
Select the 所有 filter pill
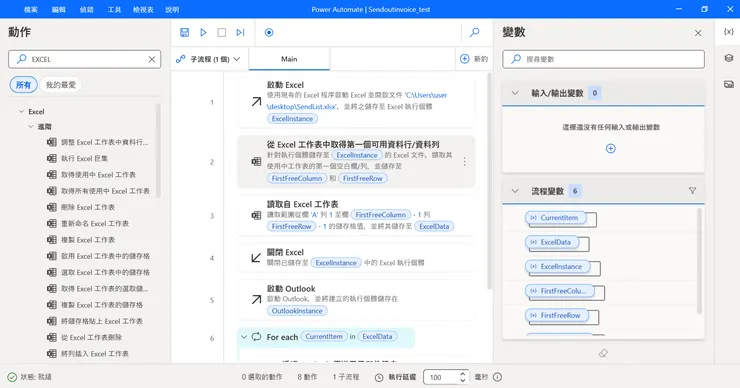(23, 85)
